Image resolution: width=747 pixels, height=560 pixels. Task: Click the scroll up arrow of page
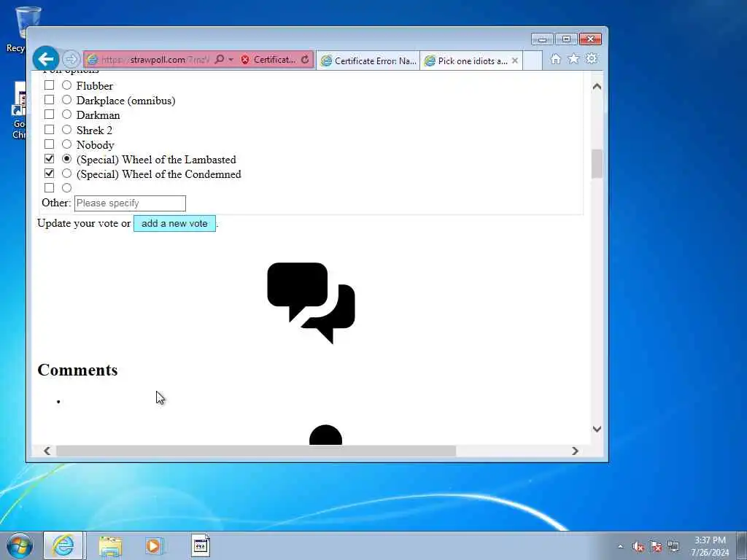597,87
